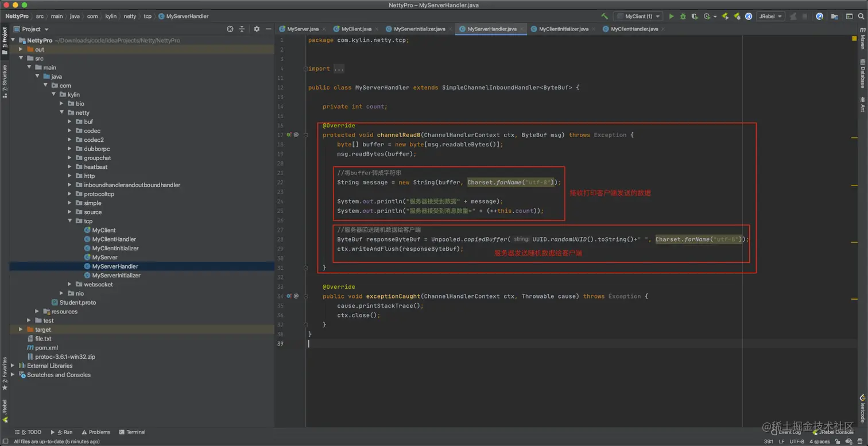868x446 pixels.
Task: Click Run with Coverage shield icon
Action: coord(694,17)
